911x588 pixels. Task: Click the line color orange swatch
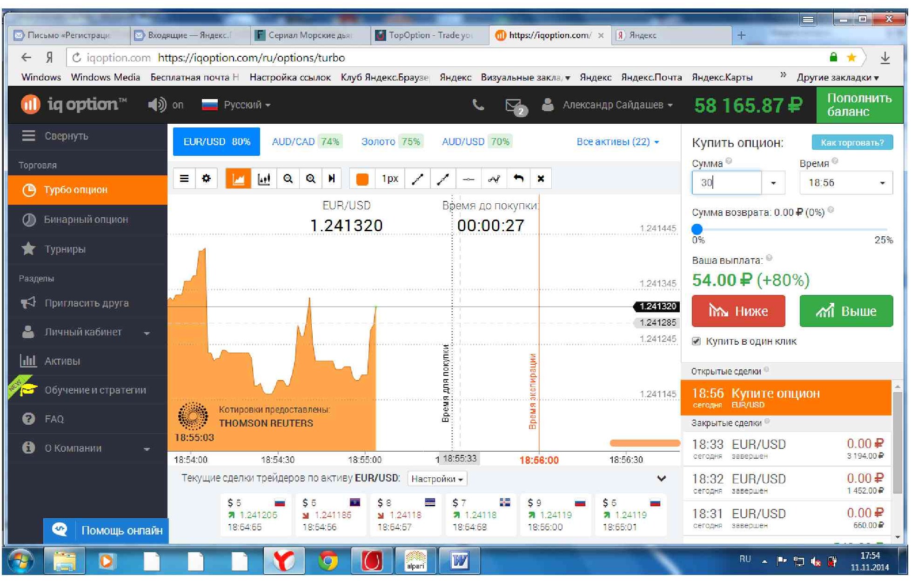362,179
